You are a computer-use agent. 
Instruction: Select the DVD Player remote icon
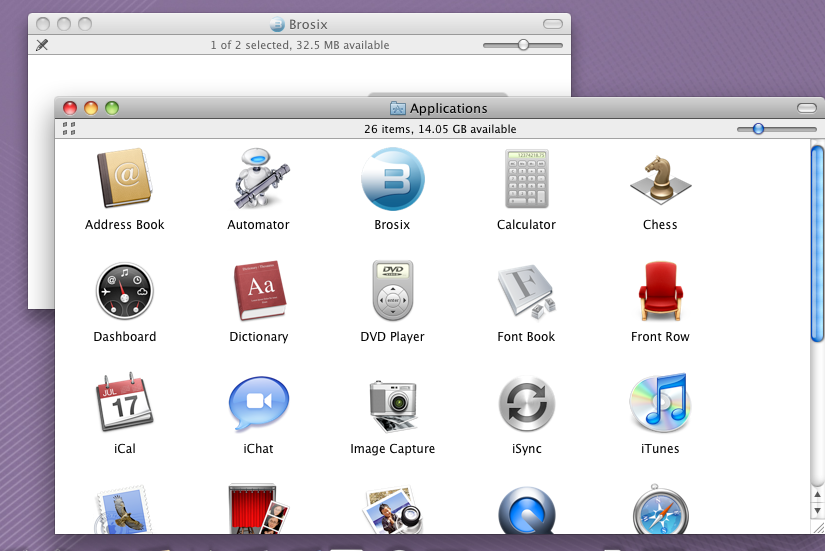click(393, 290)
